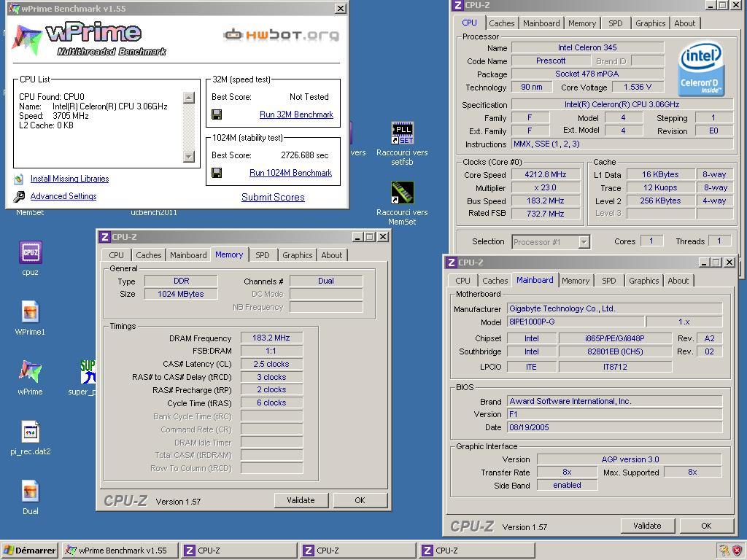747x560 pixels.
Task: Click the Run 32M Benchmark link
Action: point(296,114)
